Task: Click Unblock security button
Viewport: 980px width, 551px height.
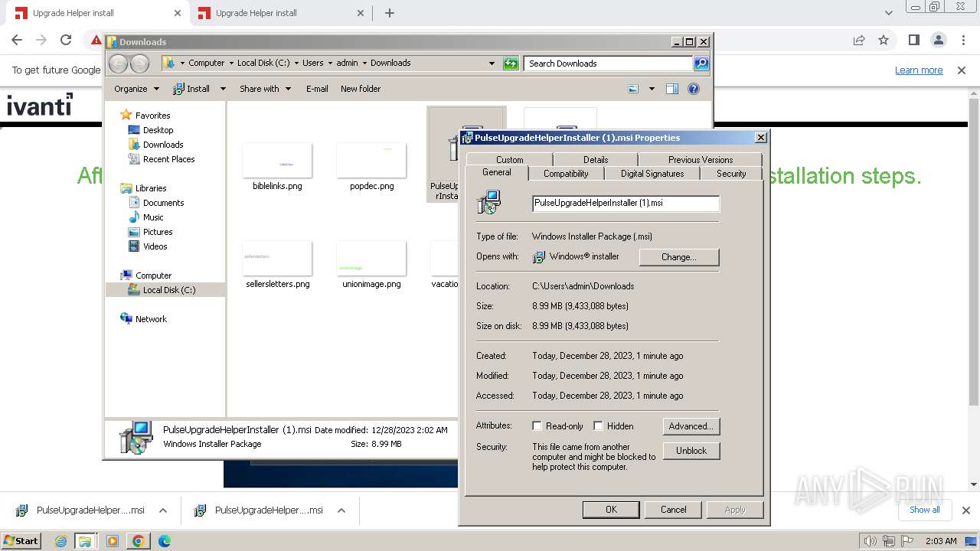Action: [691, 451]
